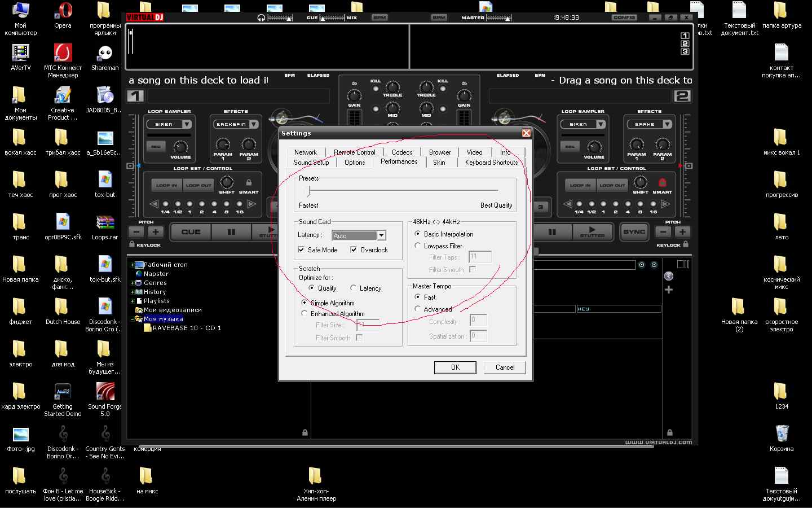
Task: Open the Options tab in Settings
Action: click(355, 163)
